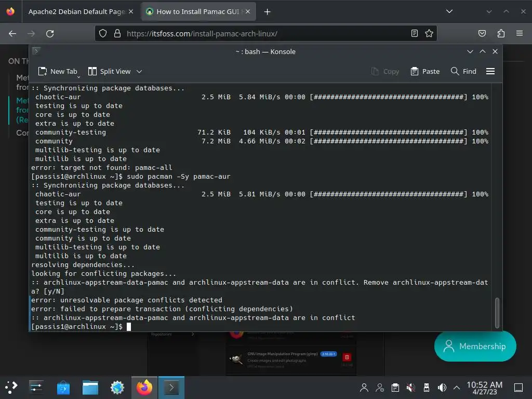Viewport: 532px width, 399px height.
Task: Open System Settings from taskbar
Action: pyautogui.click(x=36, y=387)
